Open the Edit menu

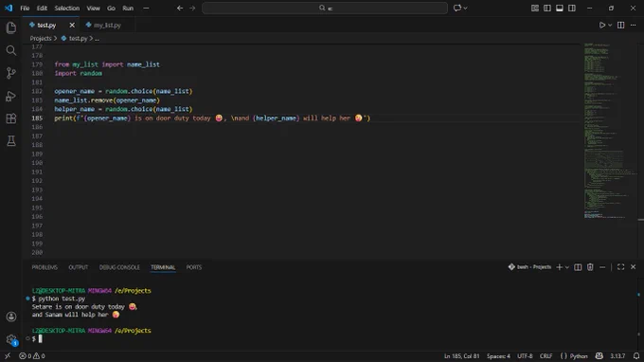tap(42, 9)
